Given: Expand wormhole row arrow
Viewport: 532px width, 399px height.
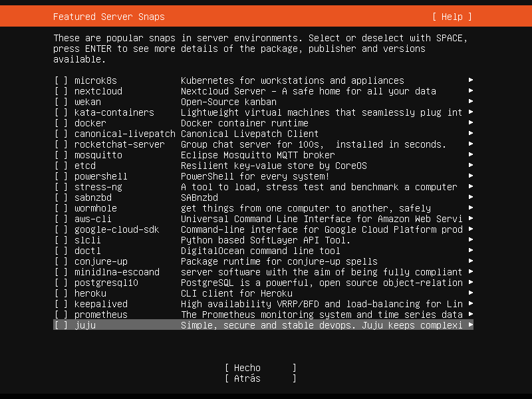Looking at the screenshot, I should click(x=471, y=207).
